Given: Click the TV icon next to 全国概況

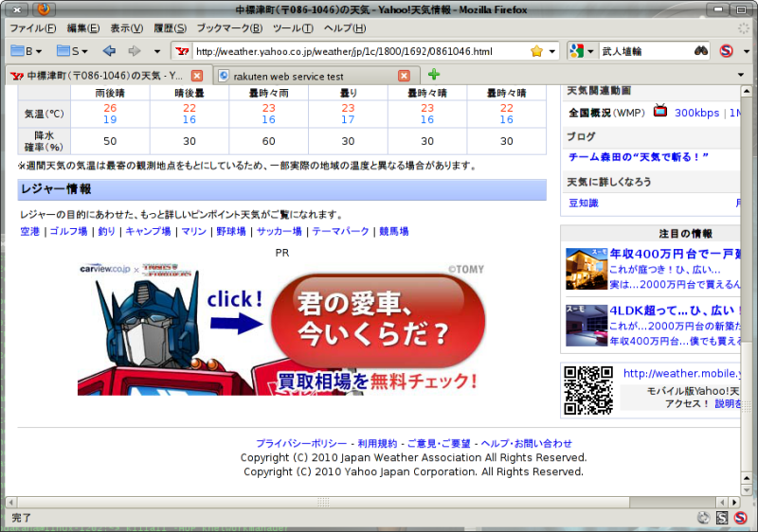Looking at the screenshot, I should click(x=660, y=111).
